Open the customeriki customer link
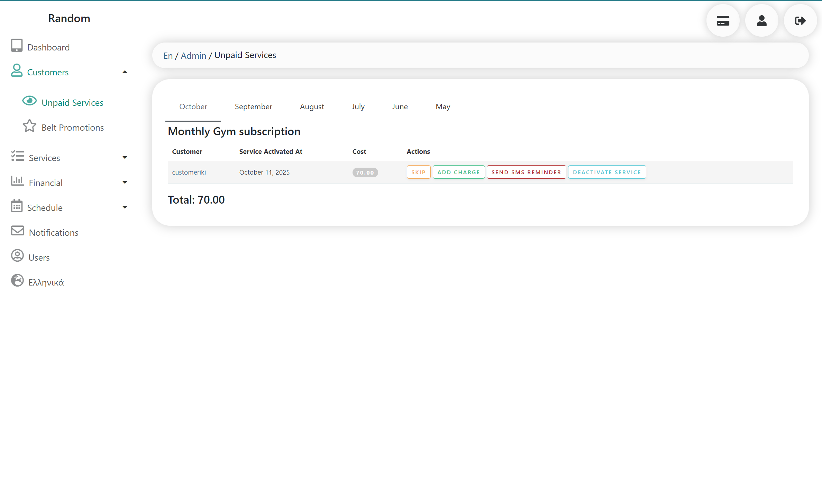Screen dimensions: 822x504 pos(189,172)
